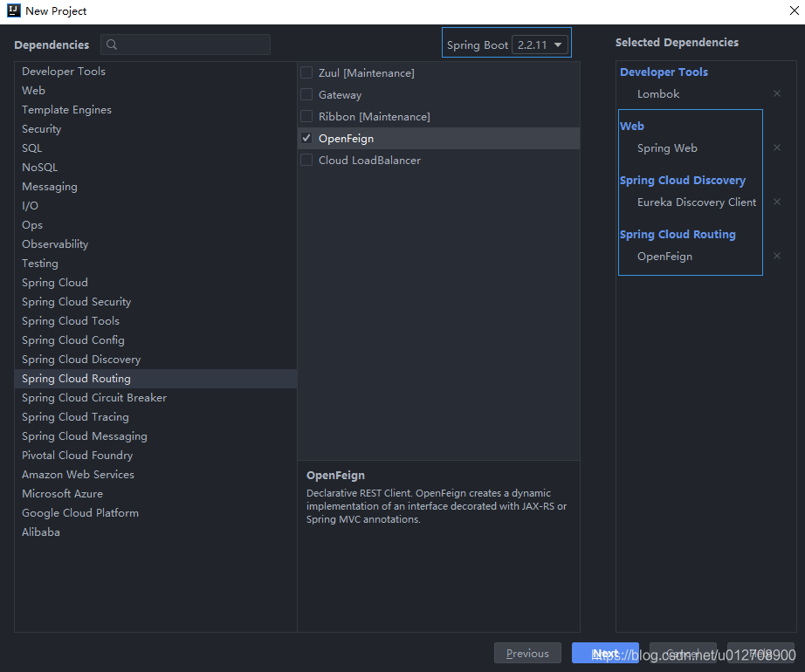Check the Gateway dependency

coord(306,94)
